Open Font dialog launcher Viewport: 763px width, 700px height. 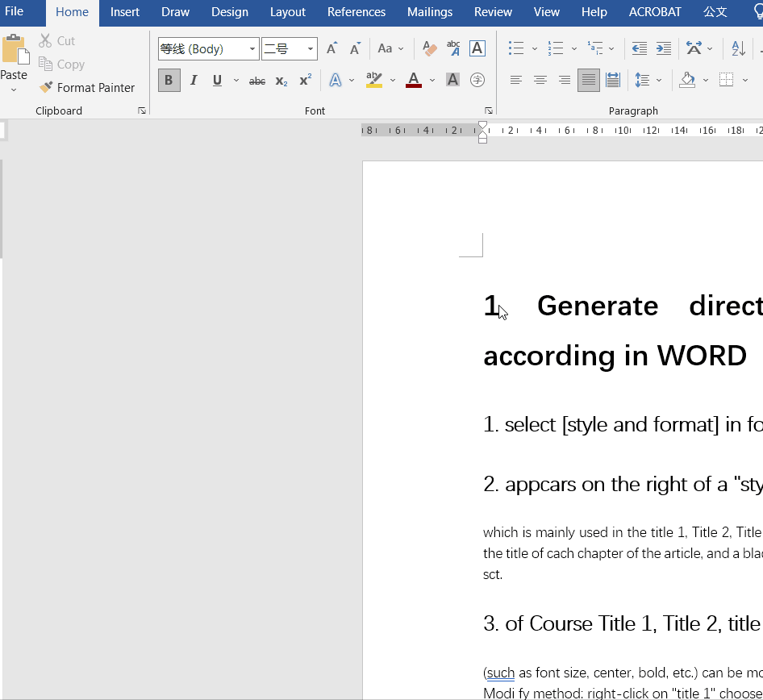tap(489, 111)
